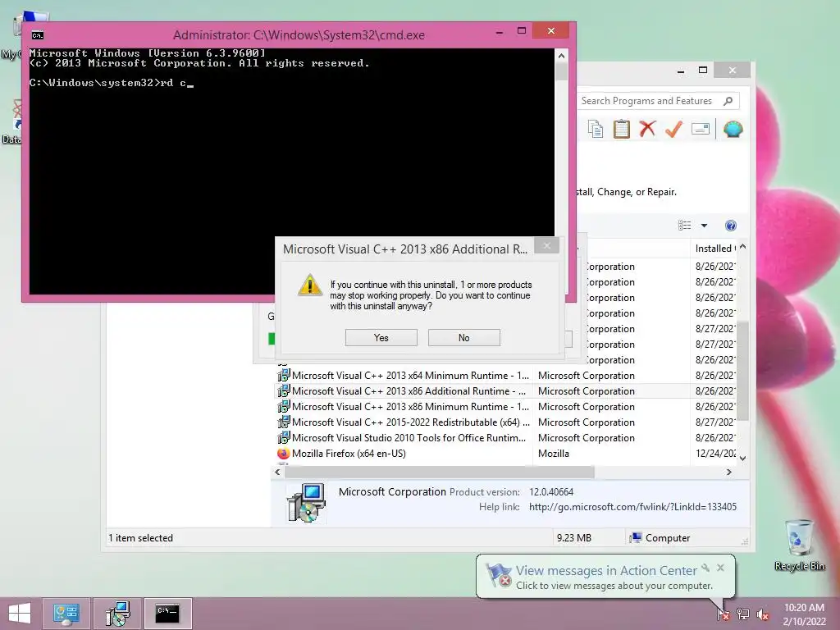Focus the Search Programs and Features field
Screen dimensions: 840x630
[658, 101]
